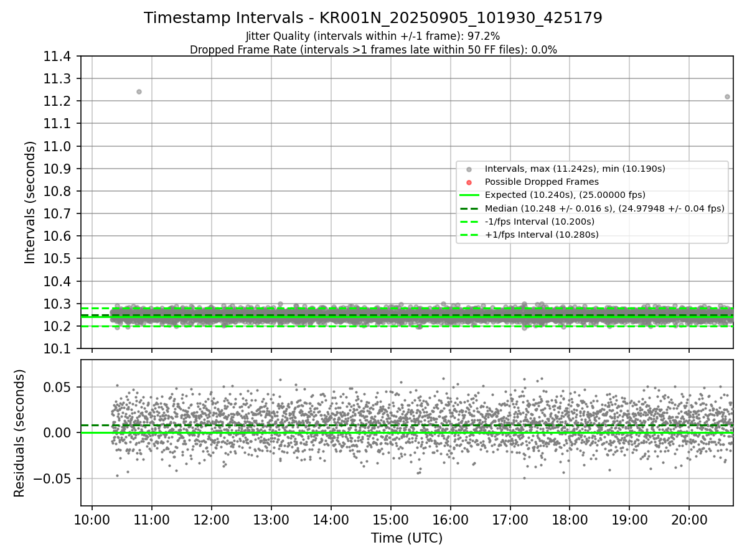Click the 11.4 tick label on upper y-axis

[59, 57]
